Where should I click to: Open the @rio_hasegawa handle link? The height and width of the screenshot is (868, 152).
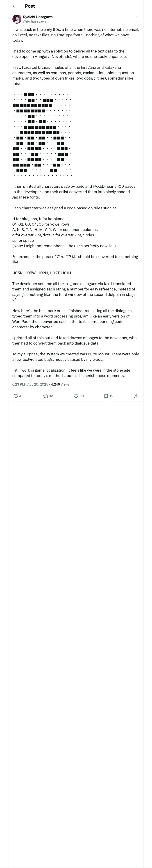(35, 21)
